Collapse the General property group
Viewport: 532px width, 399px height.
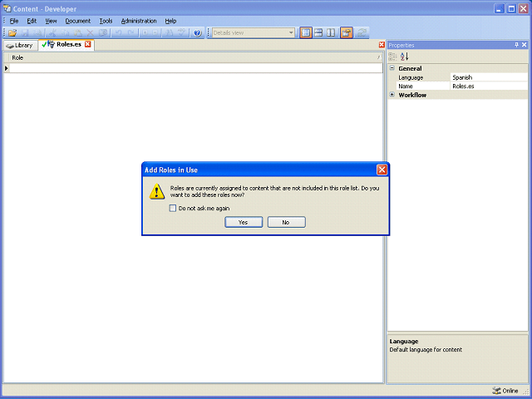[392, 68]
